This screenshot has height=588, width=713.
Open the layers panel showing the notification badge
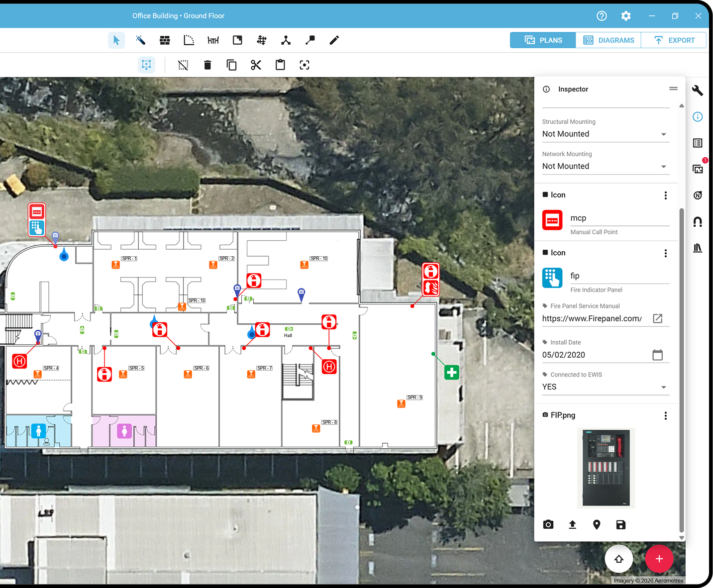coord(698,169)
